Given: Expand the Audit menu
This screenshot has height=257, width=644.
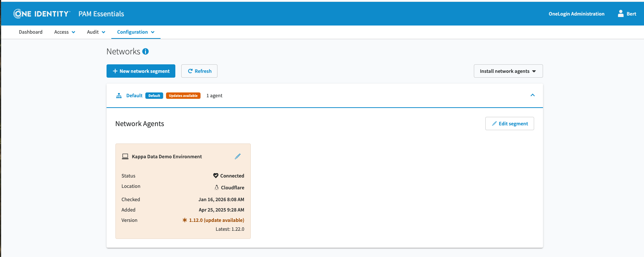Looking at the screenshot, I should point(96,32).
